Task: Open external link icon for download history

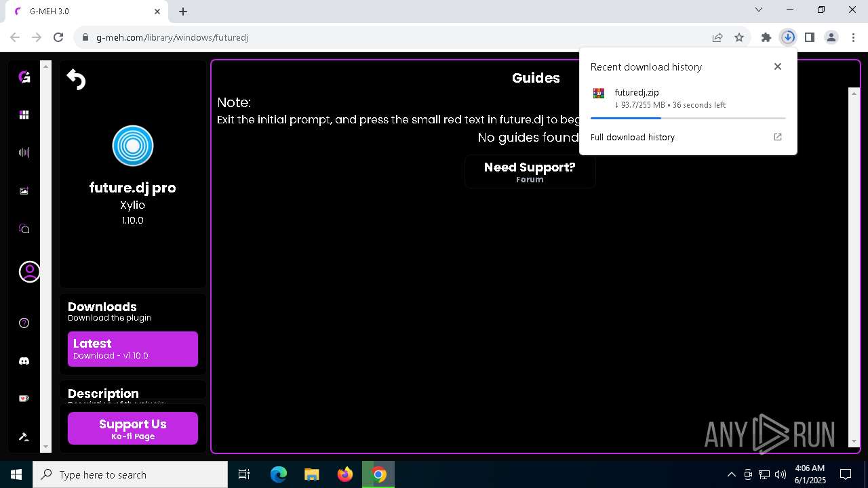Action: tap(778, 137)
